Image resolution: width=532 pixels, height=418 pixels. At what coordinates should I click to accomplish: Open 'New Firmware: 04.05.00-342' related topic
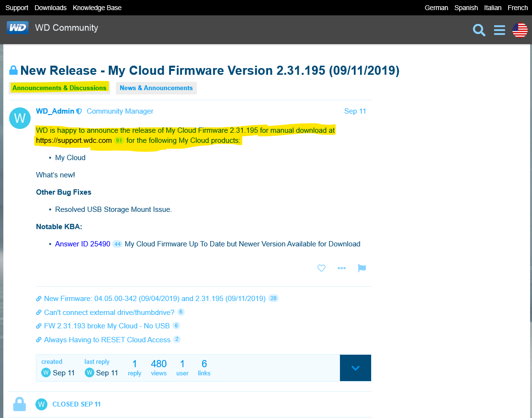click(x=155, y=299)
